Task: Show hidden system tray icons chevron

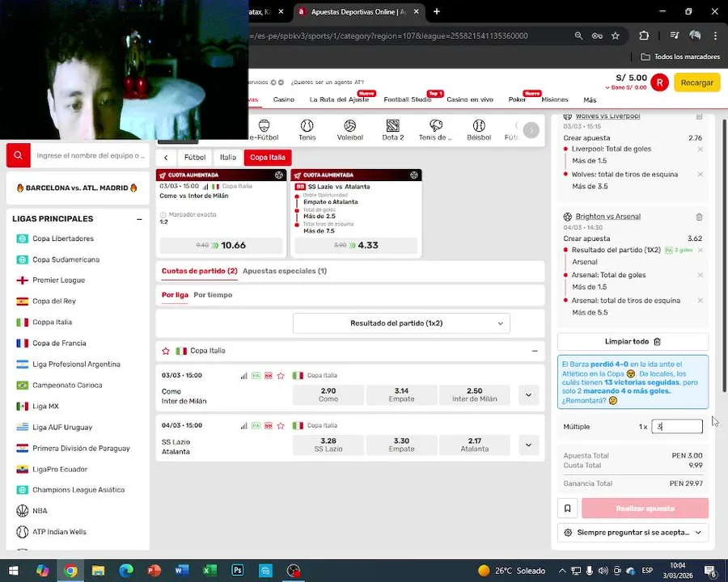Action: (x=562, y=571)
